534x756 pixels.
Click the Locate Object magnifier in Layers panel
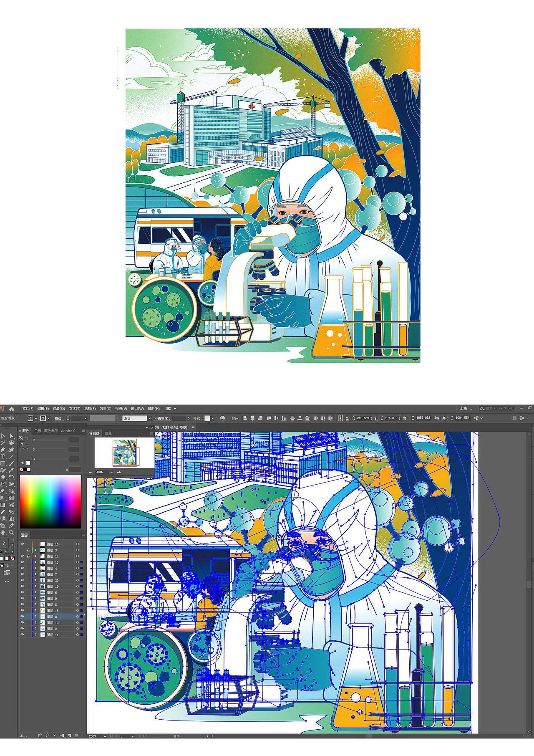point(47,736)
